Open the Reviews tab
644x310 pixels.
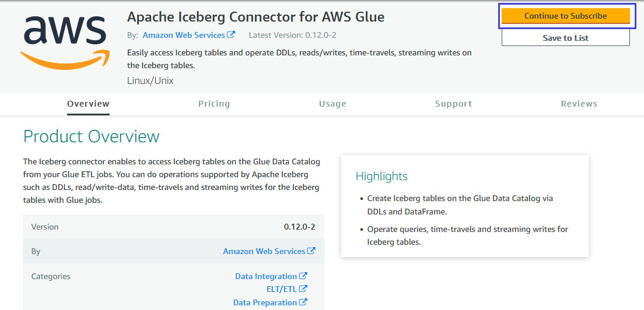[x=579, y=104]
